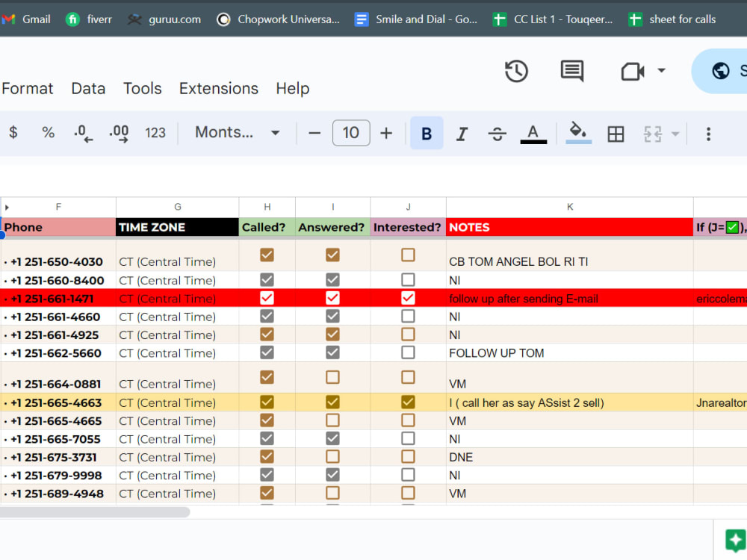Check Interested for +1 251-662-5660
Viewport: 747px width, 560px height.
click(x=408, y=352)
